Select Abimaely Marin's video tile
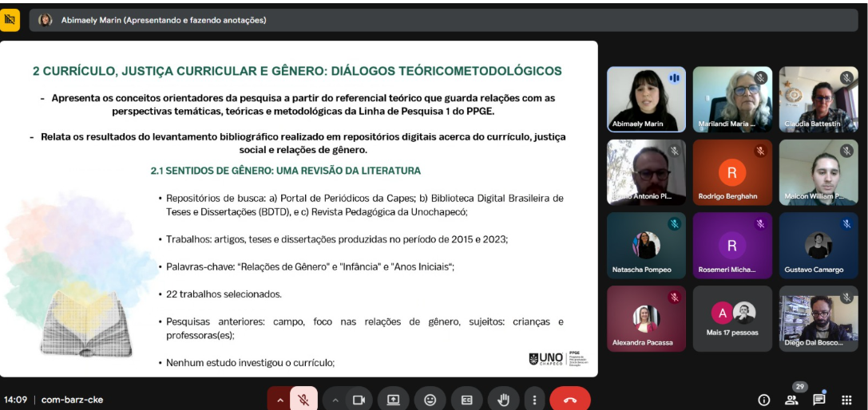 point(646,99)
